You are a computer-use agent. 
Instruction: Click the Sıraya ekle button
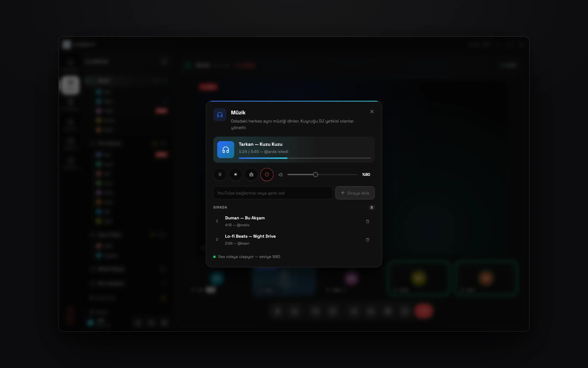pyautogui.click(x=355, y=193)
